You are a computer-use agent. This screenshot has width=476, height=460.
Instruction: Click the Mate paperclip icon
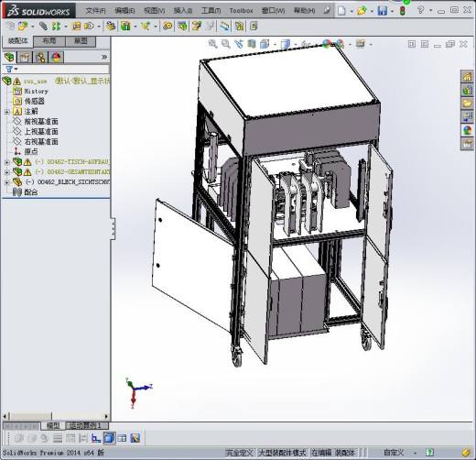(x=43, y=27)
